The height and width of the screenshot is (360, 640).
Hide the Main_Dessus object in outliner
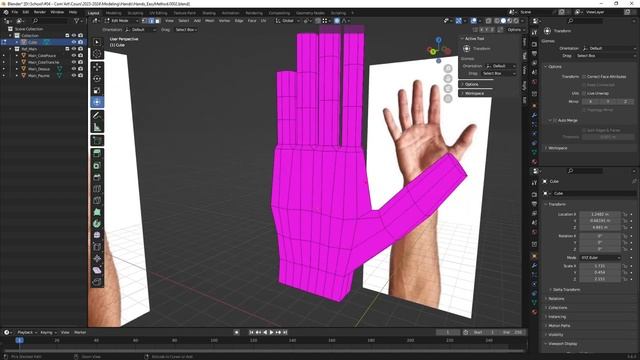point(74,69)
